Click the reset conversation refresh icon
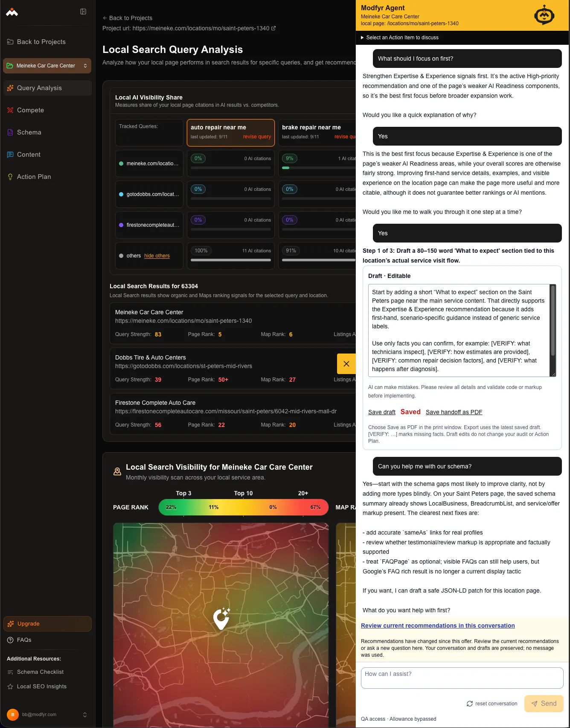The image size is (570, 728). click(470, 704)
